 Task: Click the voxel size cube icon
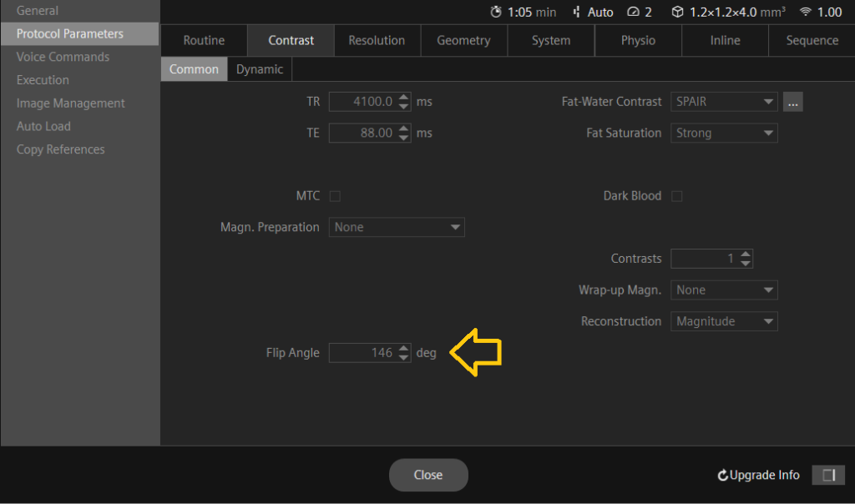click(x=677, y=12)
